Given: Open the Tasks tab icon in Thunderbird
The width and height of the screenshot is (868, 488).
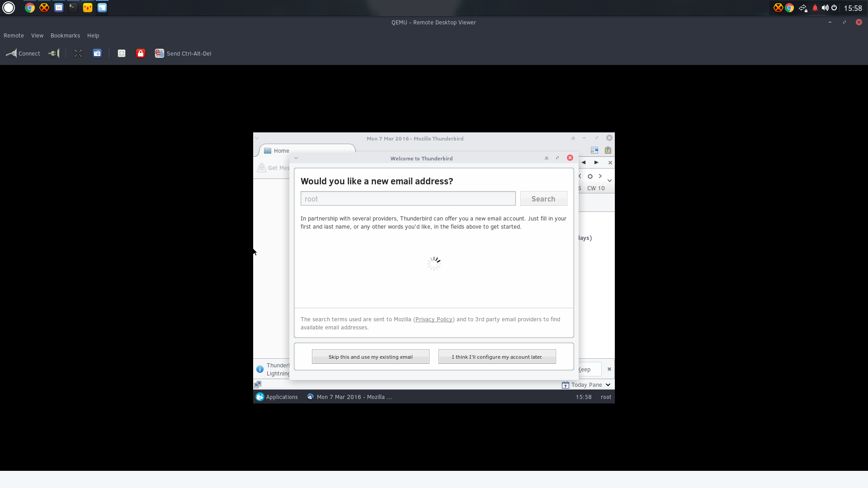Looking at the screenshot, I should click(608, 150).
